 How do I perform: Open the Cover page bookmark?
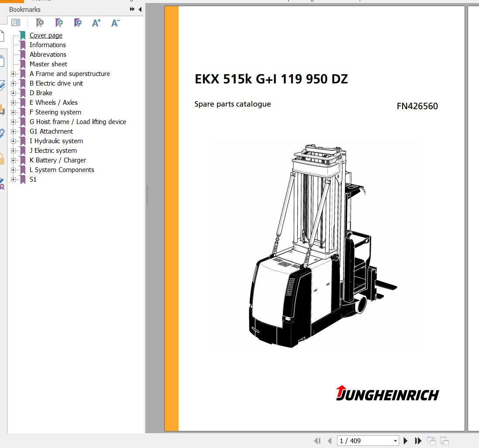point(46,35)
